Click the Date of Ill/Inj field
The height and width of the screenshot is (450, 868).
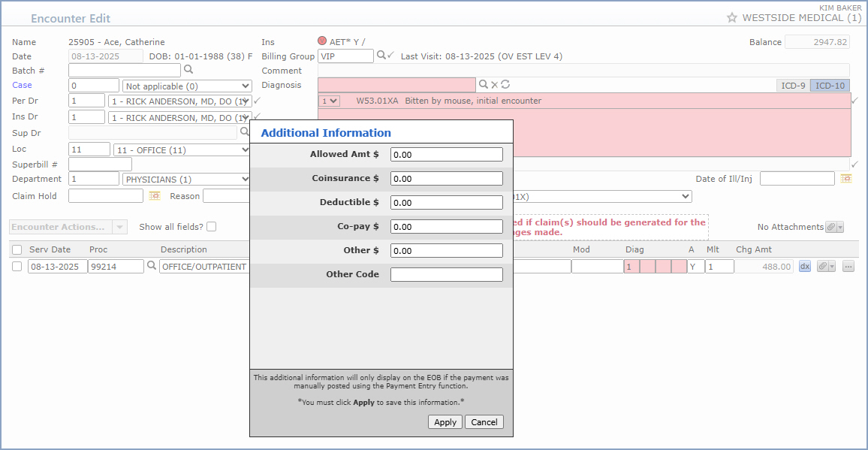pyautogui.click(x=797, y=179)
